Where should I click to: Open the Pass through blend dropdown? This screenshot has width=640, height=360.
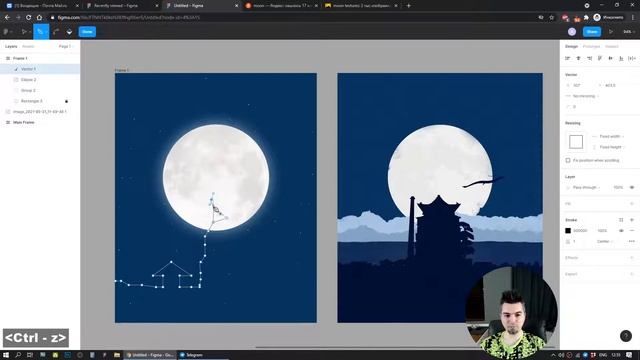click(x=584, y=187)
